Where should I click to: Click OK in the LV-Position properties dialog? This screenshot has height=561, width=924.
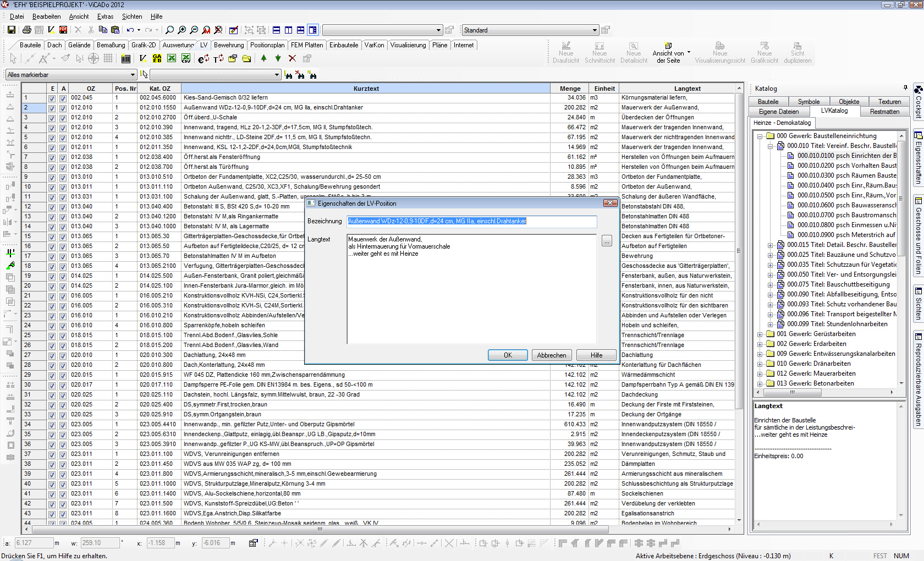[508, 355]
